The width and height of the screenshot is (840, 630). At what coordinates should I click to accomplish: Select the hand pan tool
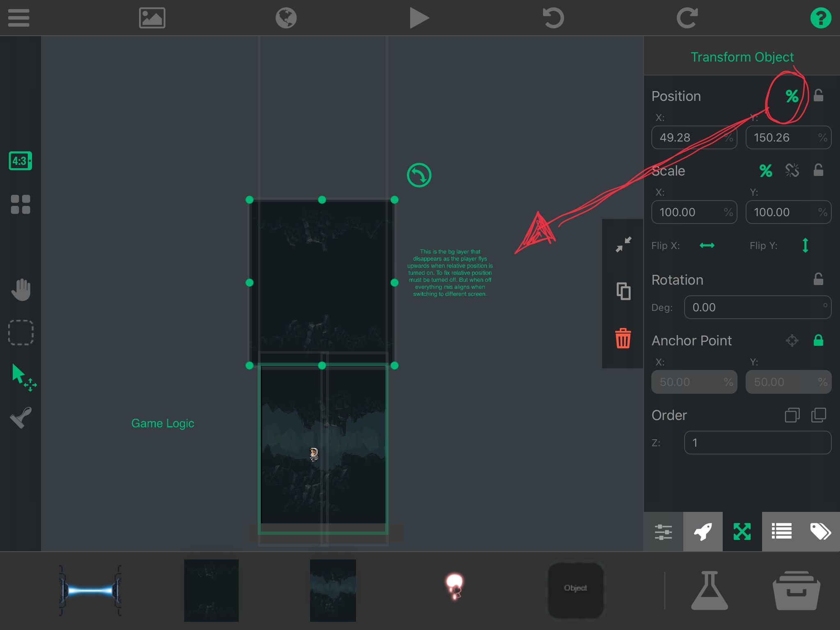21,290
